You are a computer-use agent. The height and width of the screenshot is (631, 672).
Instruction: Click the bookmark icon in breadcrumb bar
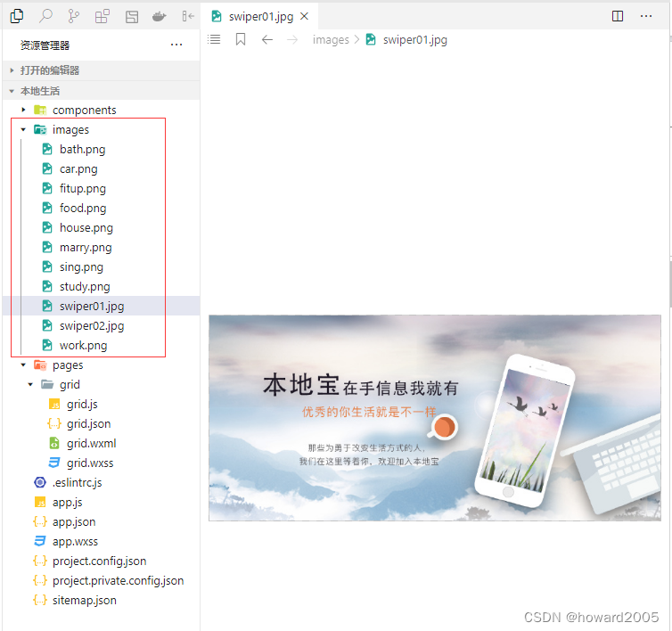click(241, 39)
